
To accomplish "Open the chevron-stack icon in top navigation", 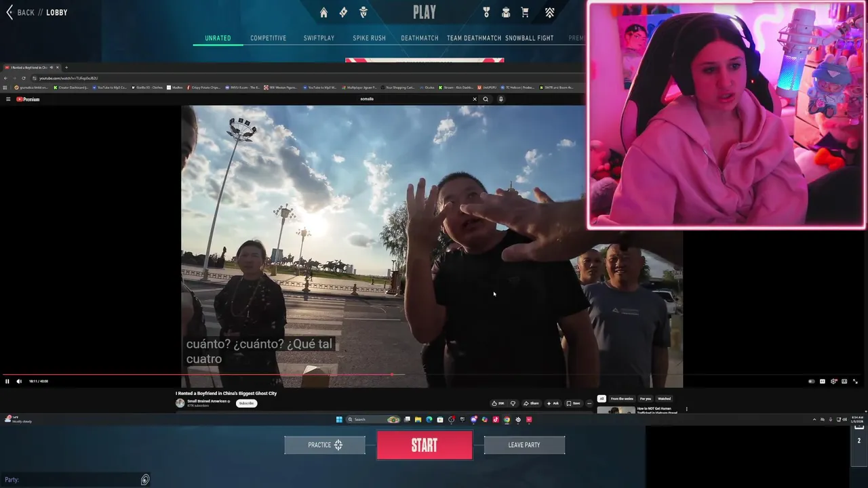I will (549, 12).
